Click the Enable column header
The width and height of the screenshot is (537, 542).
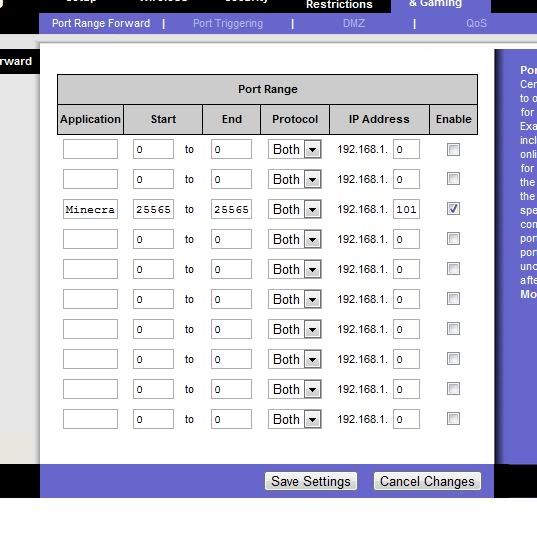coord(453,119)
